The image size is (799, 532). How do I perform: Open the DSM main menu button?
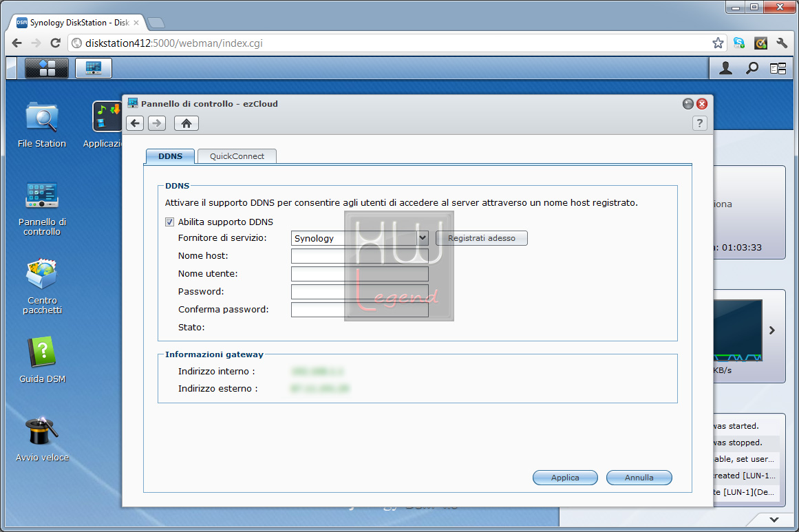click(46, 67)
